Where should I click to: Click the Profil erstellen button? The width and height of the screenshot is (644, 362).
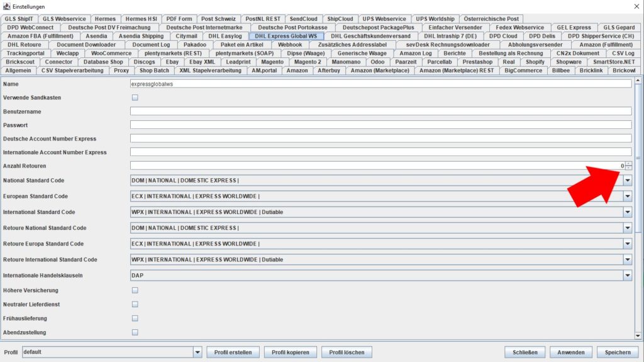click(233, 353)
